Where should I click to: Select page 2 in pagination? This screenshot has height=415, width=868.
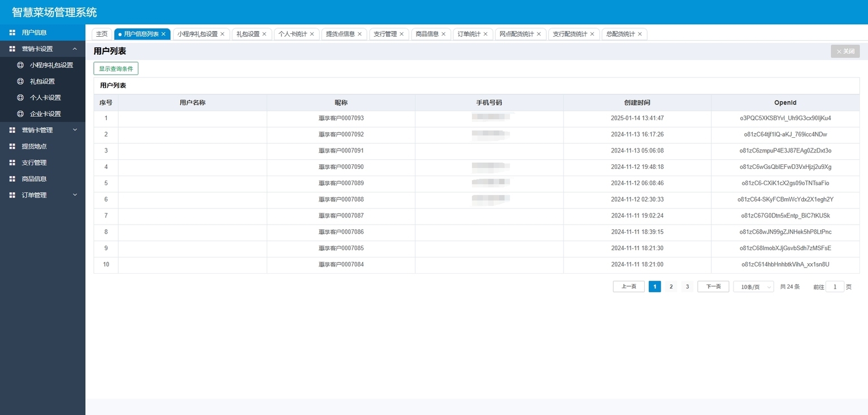671,287
